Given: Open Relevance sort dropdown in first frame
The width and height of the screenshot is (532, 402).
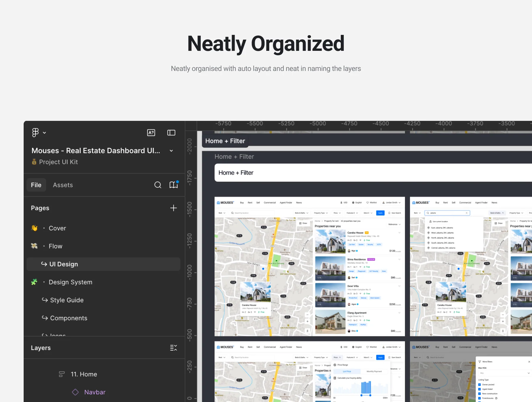Looking at the screenshot, I should [x=395, y=224].
